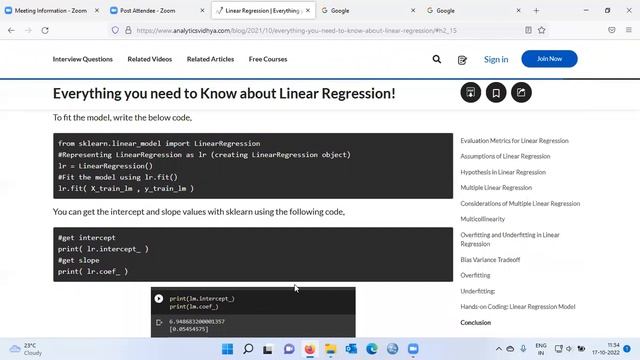Open the Chat taskbar icon
640x360 pixels.
[289, 349]
